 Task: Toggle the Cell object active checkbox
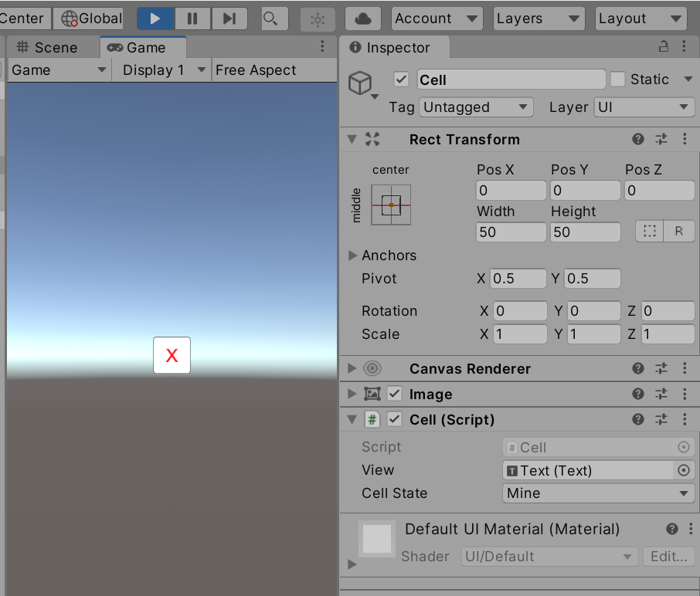(401, 80)
